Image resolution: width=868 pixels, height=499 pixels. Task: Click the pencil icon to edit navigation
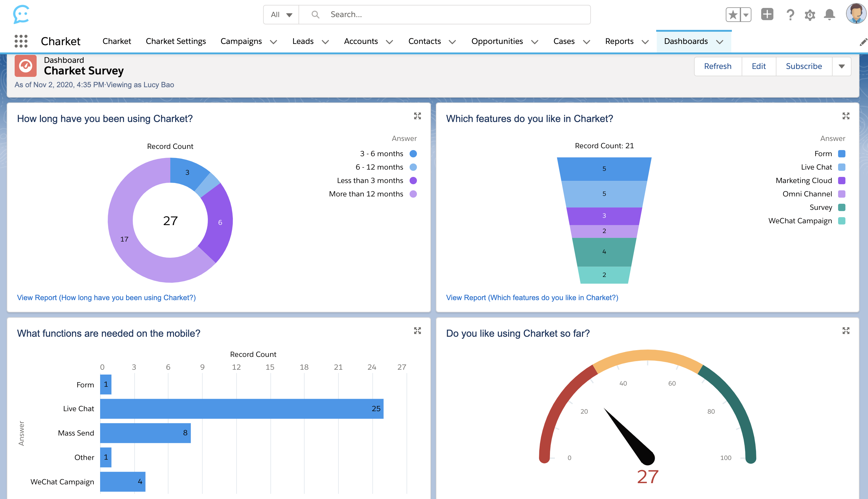863,42
